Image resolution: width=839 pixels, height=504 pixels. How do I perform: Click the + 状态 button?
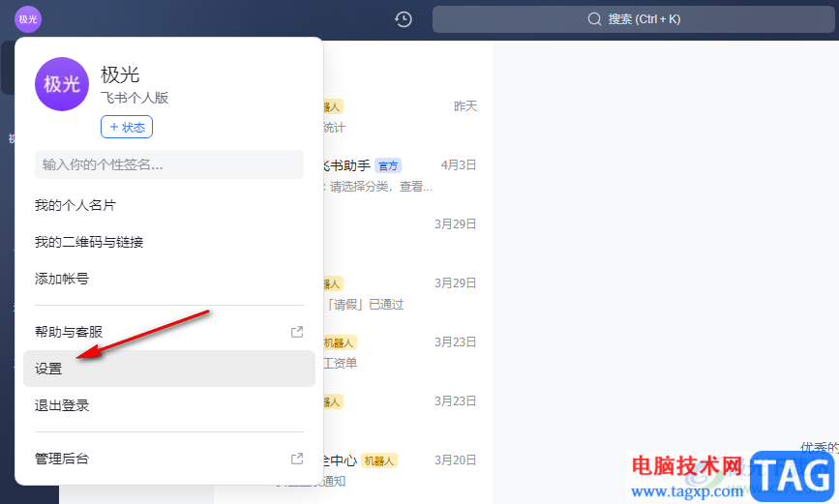tap(127, 127)
